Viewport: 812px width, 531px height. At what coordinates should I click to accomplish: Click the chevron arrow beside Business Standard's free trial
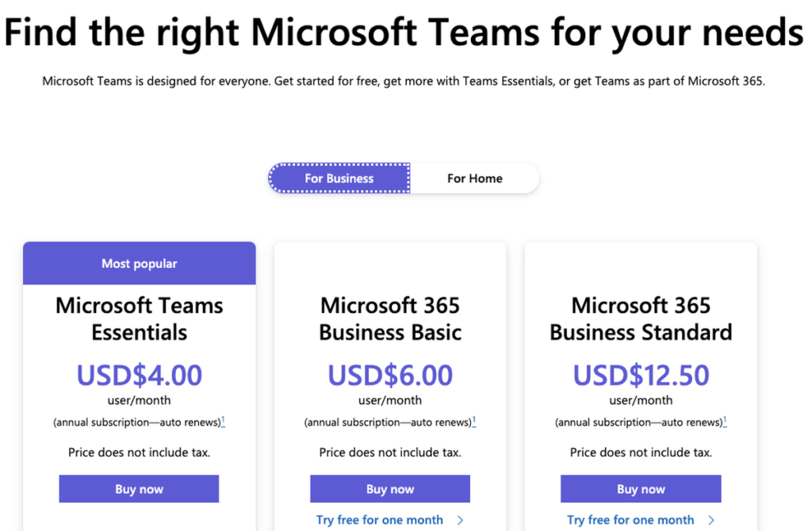point(710,520)
